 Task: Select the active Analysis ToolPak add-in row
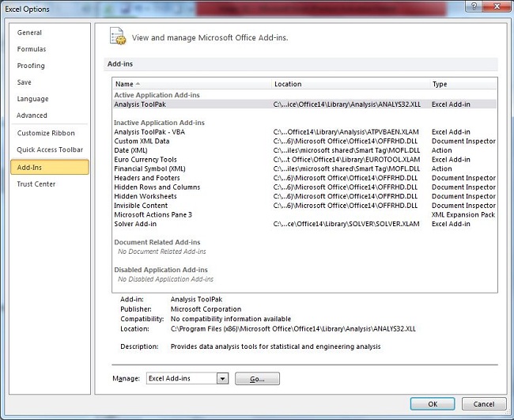tap(304, 104)
